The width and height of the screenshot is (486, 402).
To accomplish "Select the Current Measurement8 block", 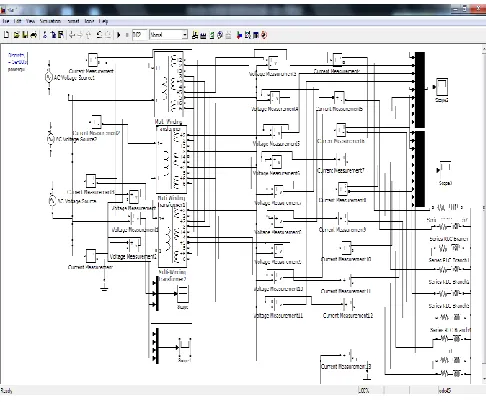I will click(343, 189).
